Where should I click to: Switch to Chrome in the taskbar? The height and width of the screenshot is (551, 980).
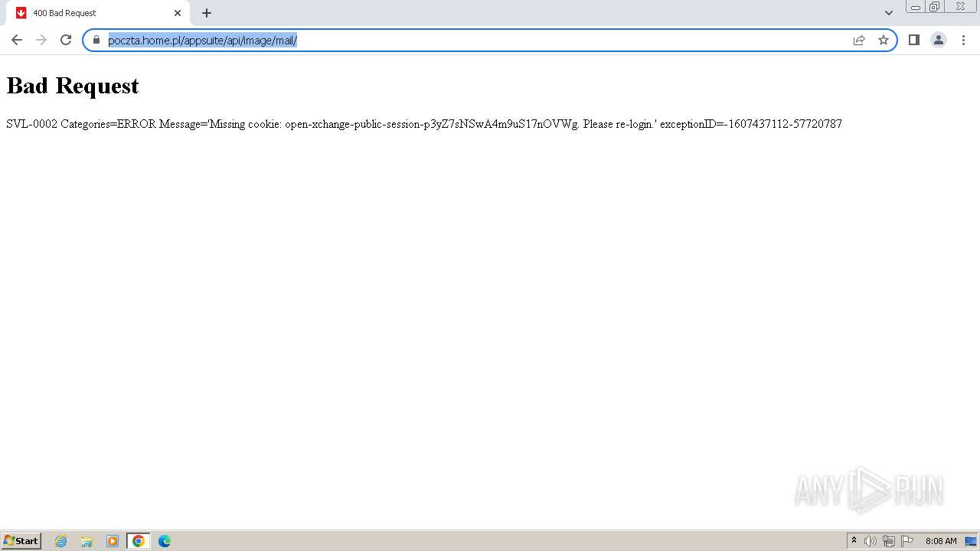coord(139,541)
